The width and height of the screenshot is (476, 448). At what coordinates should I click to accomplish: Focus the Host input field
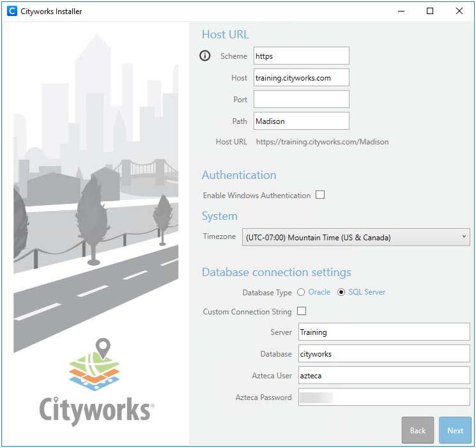302,77
